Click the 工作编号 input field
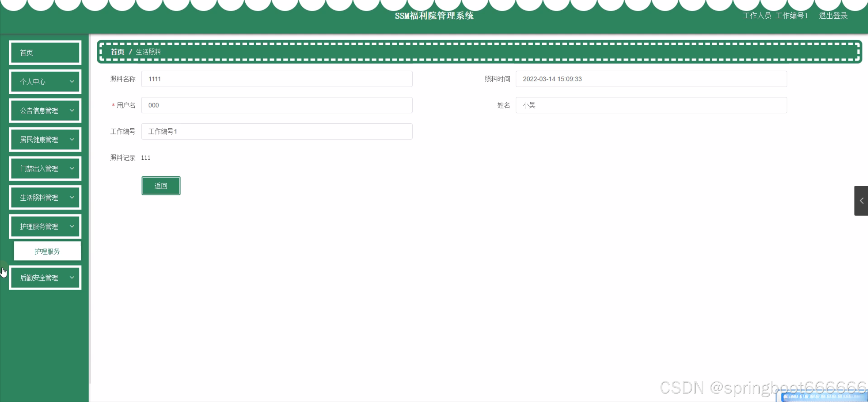Viewport: 868px width, 402px height. click(x=277, y=131)
